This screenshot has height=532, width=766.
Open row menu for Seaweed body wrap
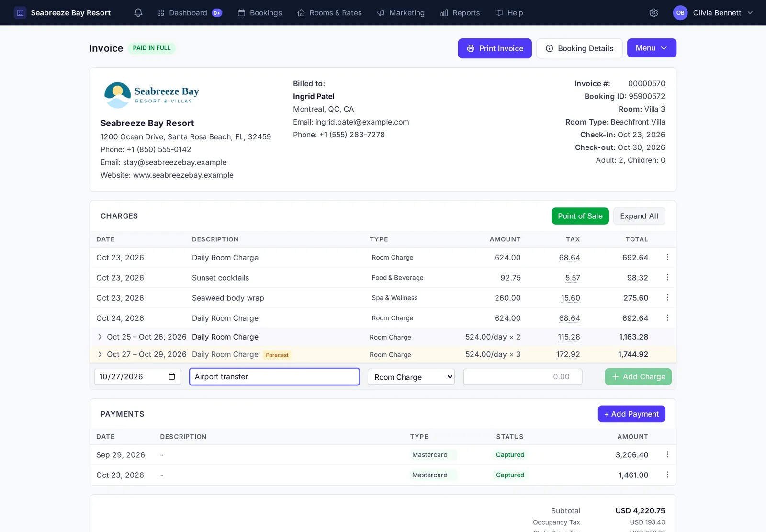667,297
